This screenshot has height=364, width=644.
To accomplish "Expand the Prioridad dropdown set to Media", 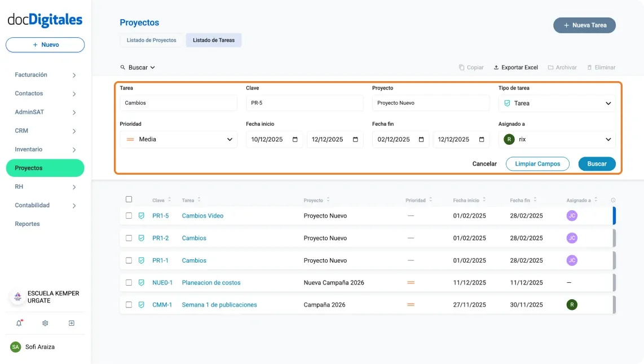I will click(229, 139).
